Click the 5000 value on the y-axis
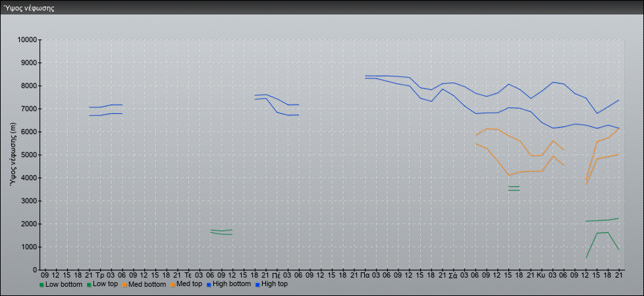The height and width of the screenshot is (296, 644). point(29,155)
